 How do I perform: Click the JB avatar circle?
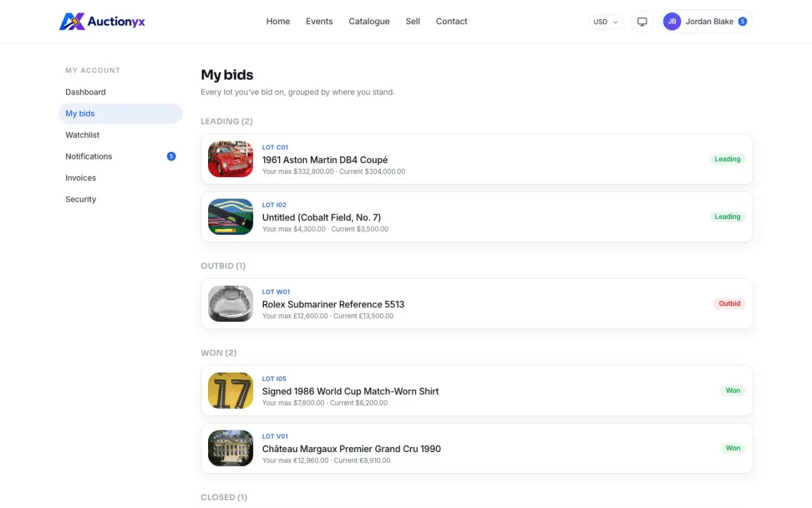pos(672,22)
